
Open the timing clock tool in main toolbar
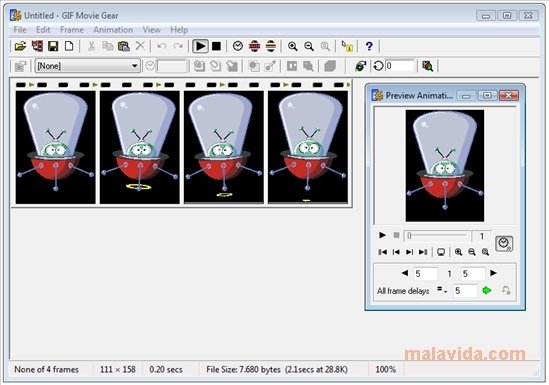[238, 46]
